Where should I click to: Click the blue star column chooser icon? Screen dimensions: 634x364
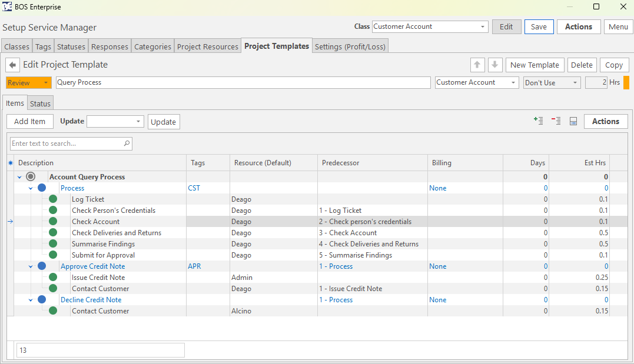[x=11, y=163]
